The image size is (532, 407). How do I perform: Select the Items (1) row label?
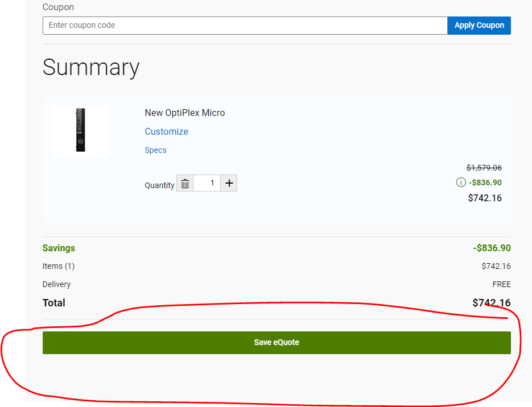click(x=58, y=266)
